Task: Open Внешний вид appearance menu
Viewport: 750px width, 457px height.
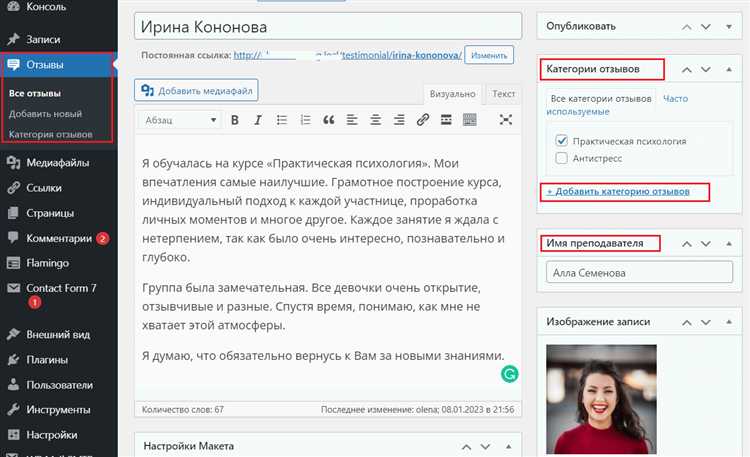Action: point(58,334)
